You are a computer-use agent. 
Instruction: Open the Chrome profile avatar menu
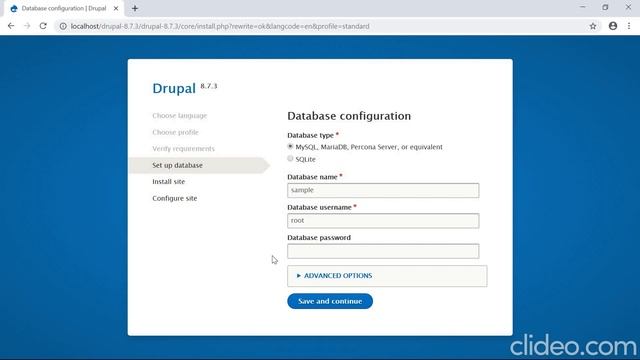tap(613, 26)
